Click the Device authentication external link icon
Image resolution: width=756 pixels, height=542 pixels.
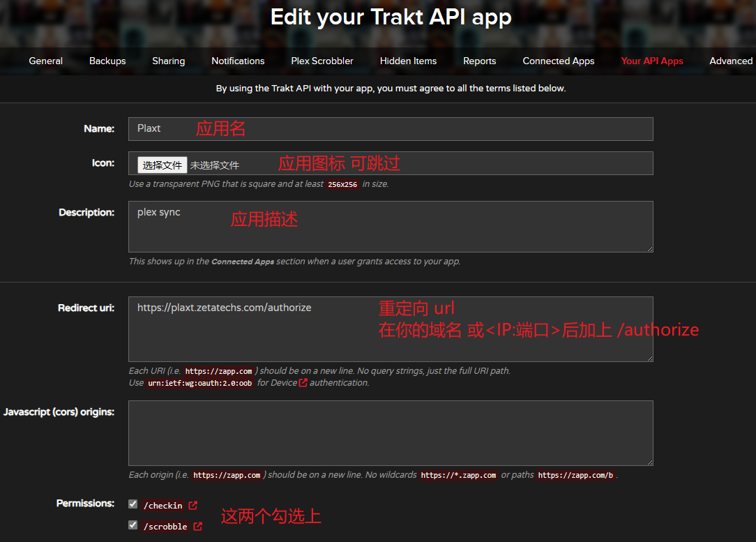303,383
